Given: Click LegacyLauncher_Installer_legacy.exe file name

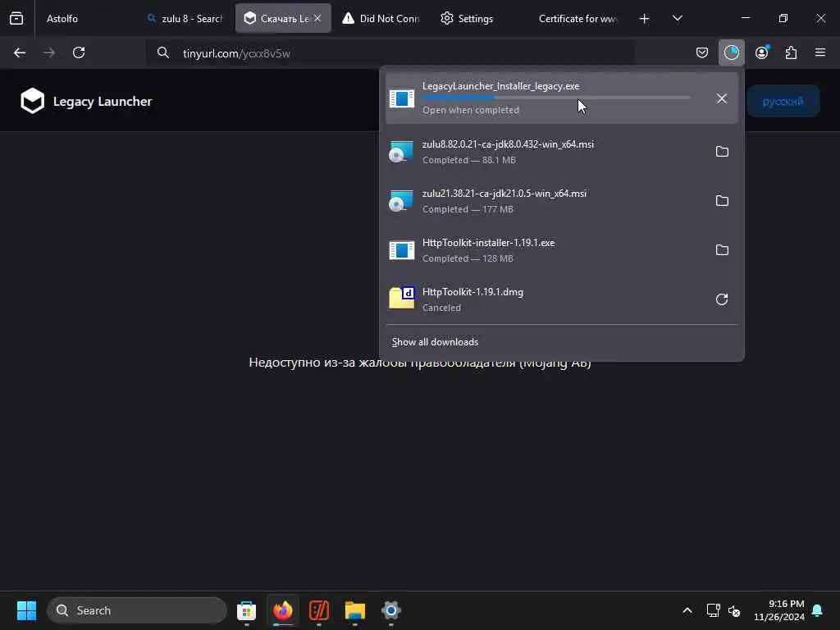Looking at the screenshot, I should point(500,86).
